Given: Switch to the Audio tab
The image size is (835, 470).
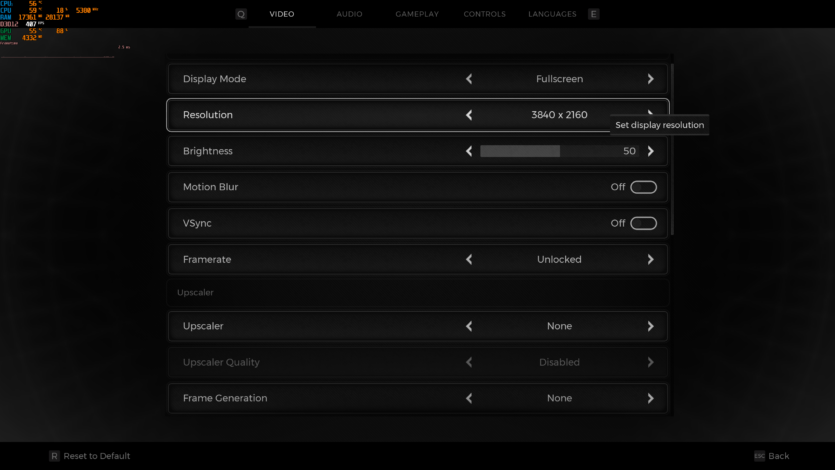Looking at the screenshot, I should click(x=349, y=14).
